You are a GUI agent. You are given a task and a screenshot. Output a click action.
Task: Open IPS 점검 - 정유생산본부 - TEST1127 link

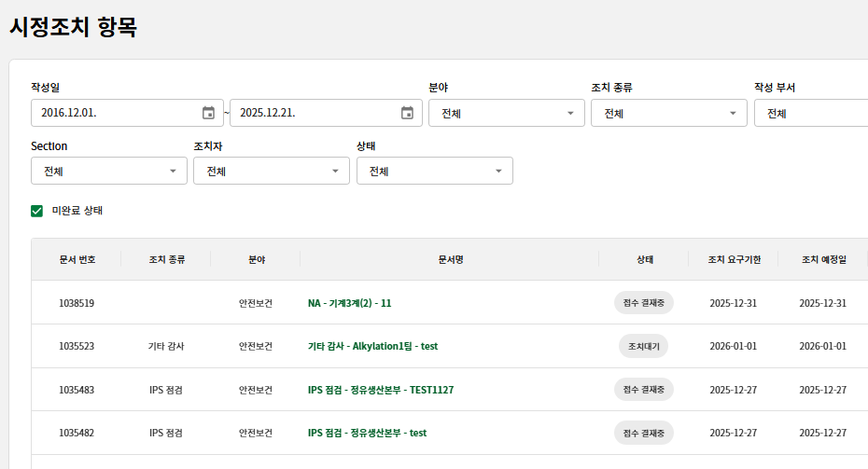click(x=381, y=390)
